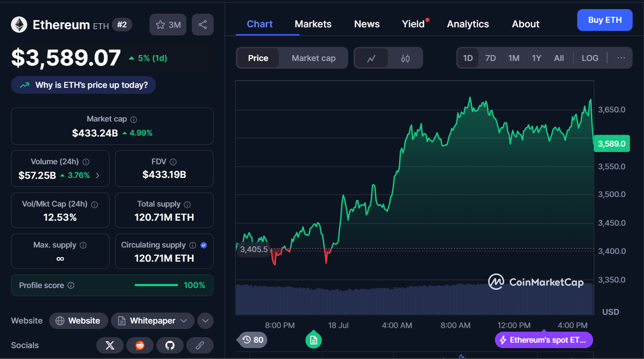Open the Profile score info icon
The image size is (644, 359).
71,285
